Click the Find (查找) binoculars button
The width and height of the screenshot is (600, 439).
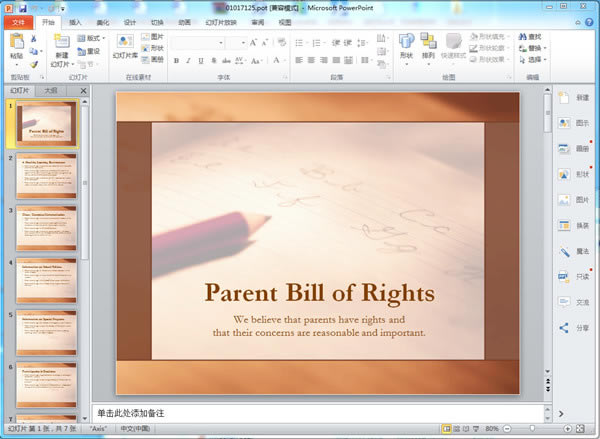tap(530, 37)
